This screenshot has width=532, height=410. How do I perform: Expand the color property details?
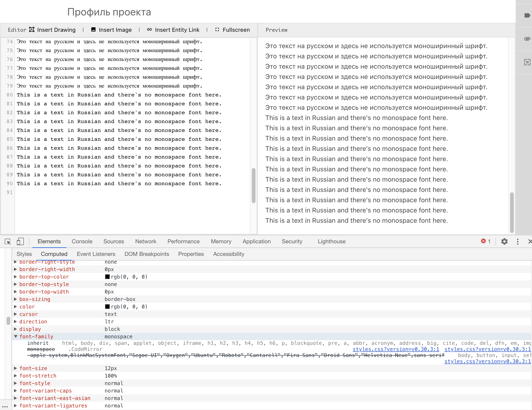coord(16,307)
